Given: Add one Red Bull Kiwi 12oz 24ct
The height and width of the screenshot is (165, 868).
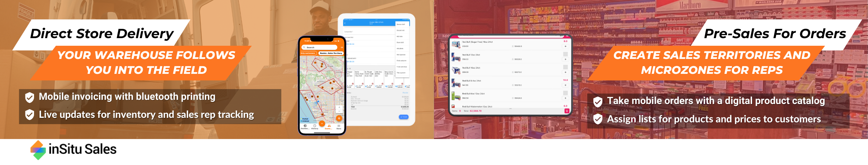Looking at the screenshot, I should point(565,98).
